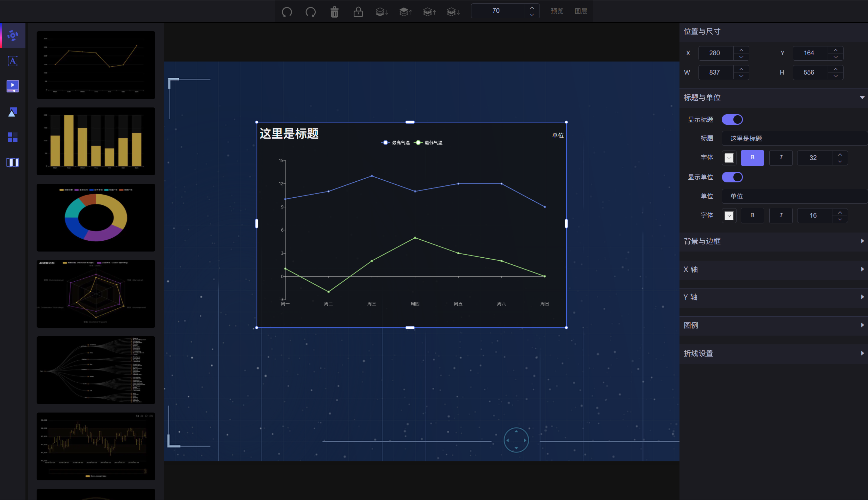
Task: Click the 单位 text input field
Action: 794,196
